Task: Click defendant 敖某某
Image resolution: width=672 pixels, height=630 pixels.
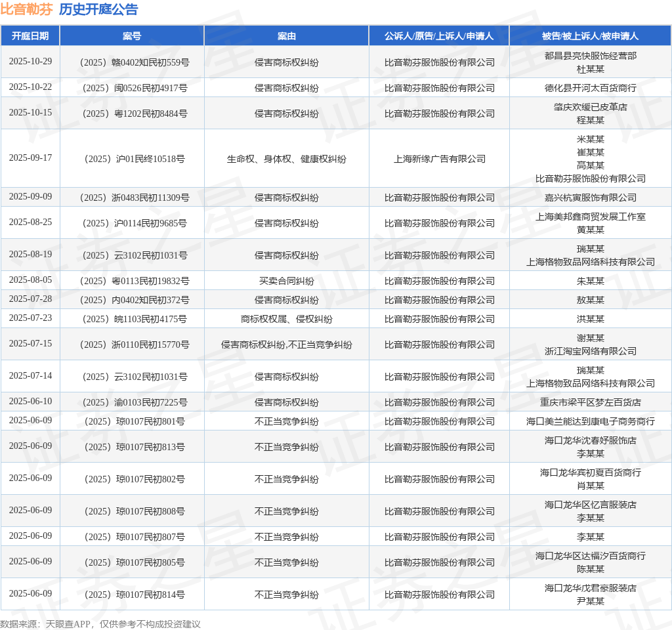Action: point(590,300)
